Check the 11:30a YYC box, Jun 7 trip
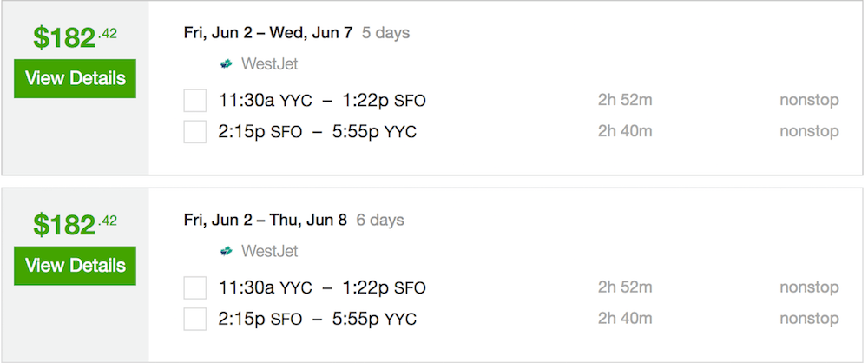 [x=194, y=101]
